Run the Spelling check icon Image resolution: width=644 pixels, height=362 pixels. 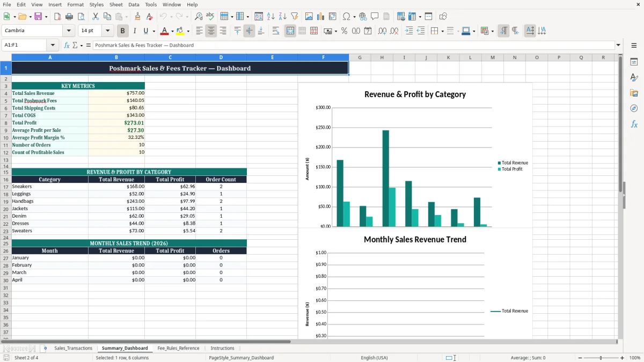210,17
